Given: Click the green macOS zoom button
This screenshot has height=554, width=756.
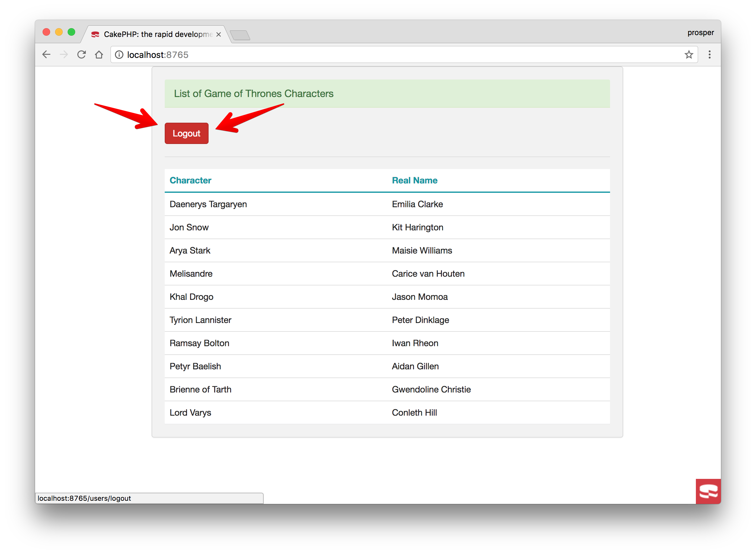Looking at the screenshot, I should pos(71,32).
